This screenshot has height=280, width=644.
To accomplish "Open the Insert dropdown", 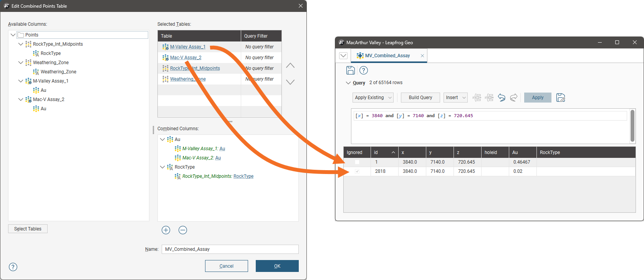I will point(455,98).
